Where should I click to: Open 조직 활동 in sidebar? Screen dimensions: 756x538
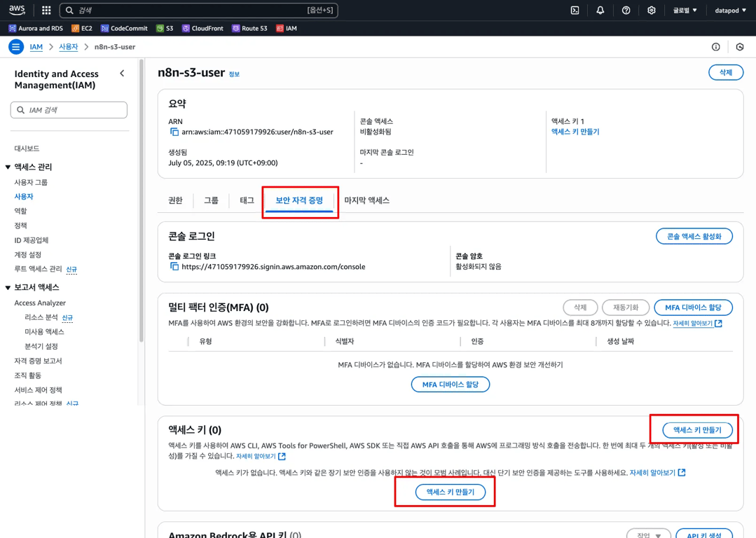pyautogui.click(x=27, y=375)
